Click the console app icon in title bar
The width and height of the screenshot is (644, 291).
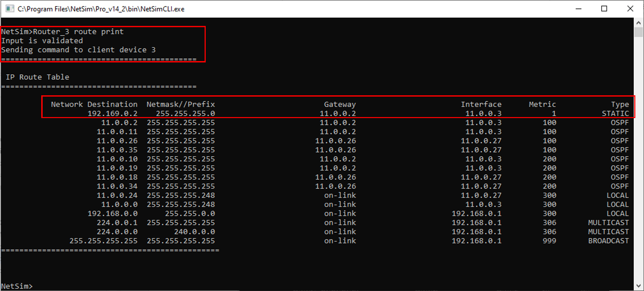point(8,9)
